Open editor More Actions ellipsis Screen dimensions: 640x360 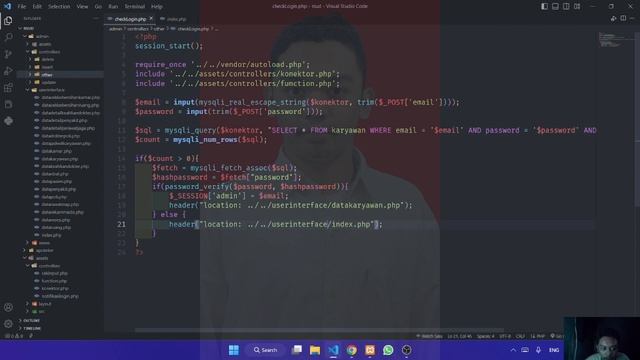tap(632, 18)
